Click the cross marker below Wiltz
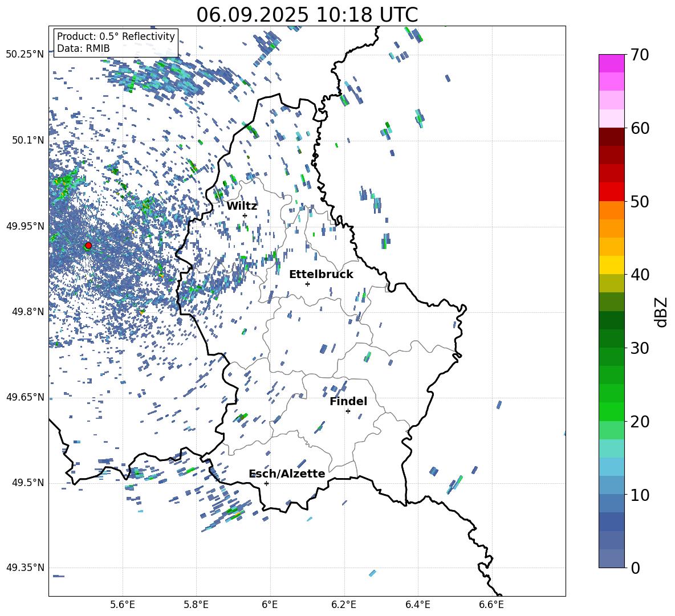Screen dimensions: 675x616 pos(245,216)
